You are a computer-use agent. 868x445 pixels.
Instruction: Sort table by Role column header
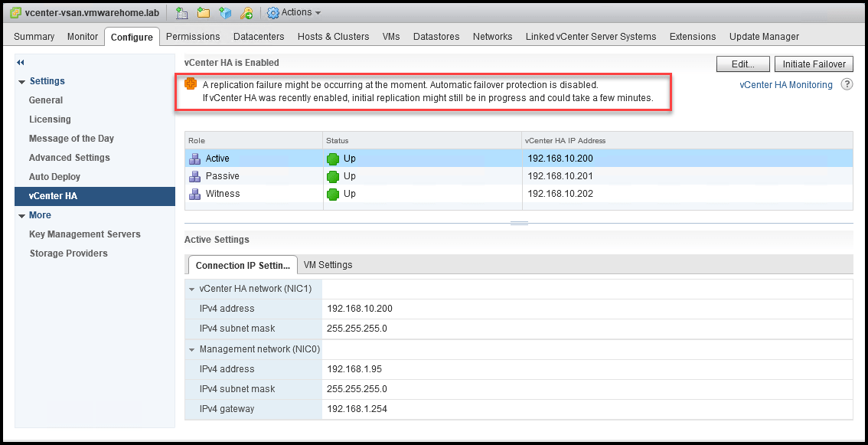point(253,141)
